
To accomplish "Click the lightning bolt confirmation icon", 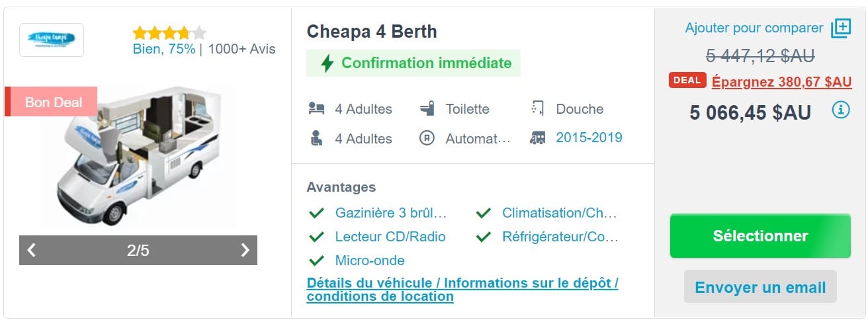I will pos(327,63).
